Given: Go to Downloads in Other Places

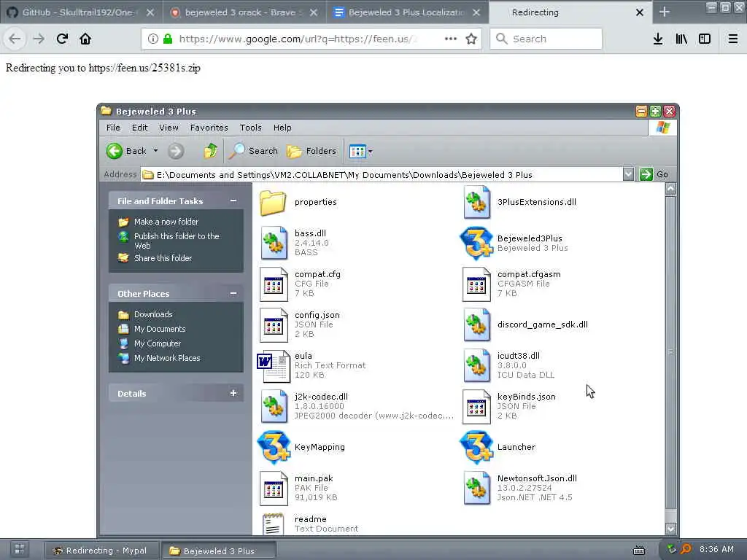Looking at the screenshot, I should (153, 314).
